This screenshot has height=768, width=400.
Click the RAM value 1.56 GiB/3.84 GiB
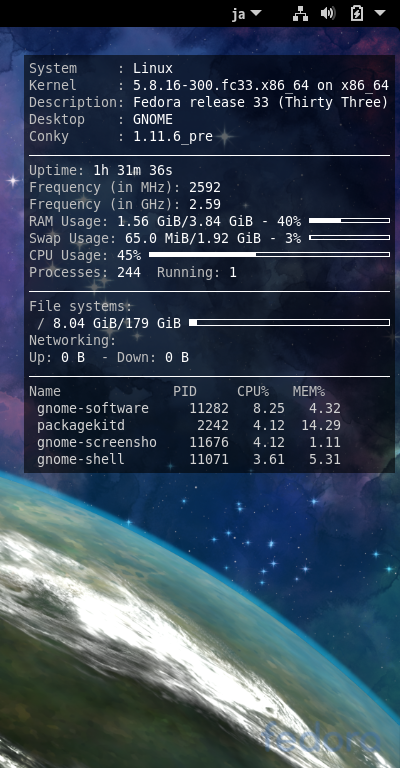pos(185,222)
